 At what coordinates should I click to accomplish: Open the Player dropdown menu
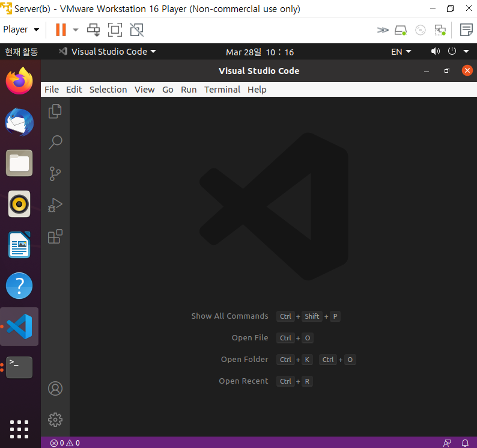click(x=21, y=29)
